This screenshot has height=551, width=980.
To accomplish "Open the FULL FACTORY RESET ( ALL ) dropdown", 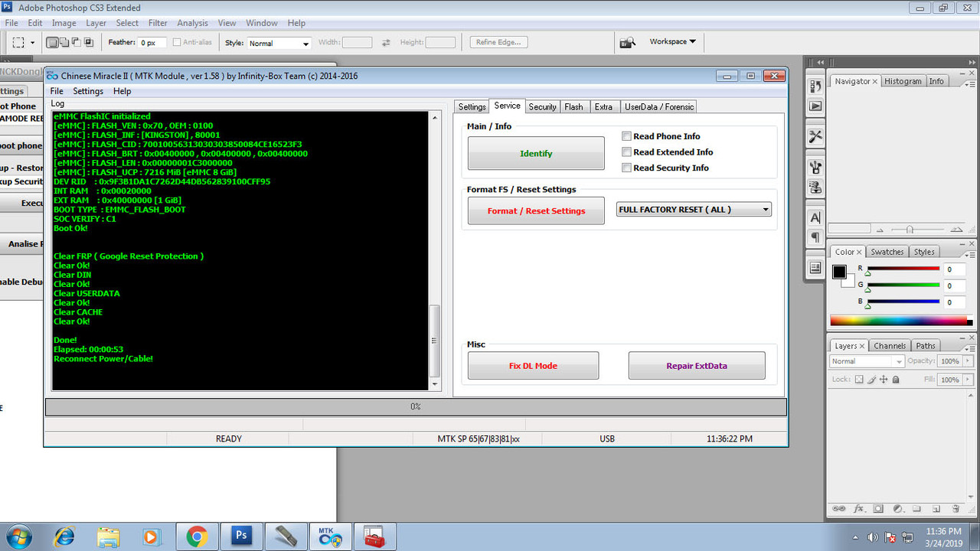I will point(694,209).
